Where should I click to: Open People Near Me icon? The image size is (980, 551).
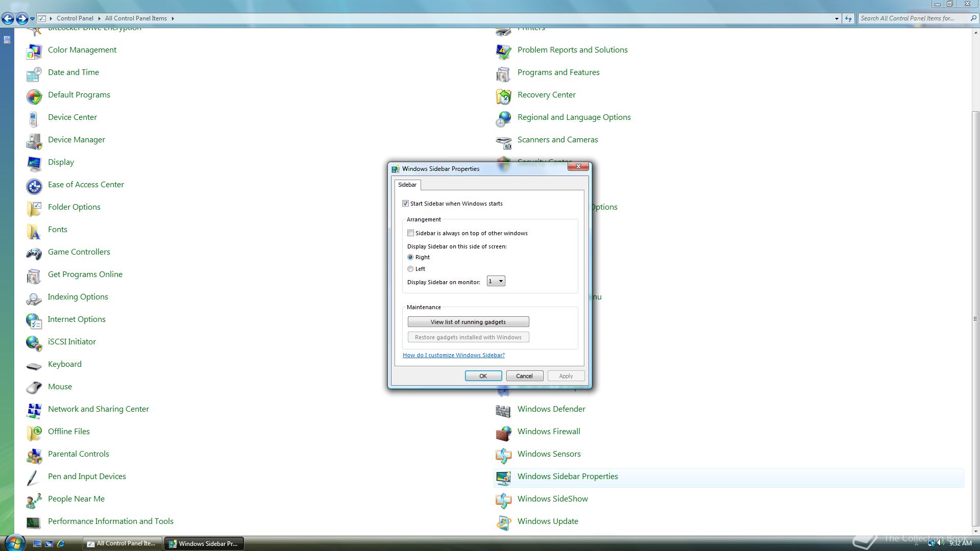click(34, 500)
